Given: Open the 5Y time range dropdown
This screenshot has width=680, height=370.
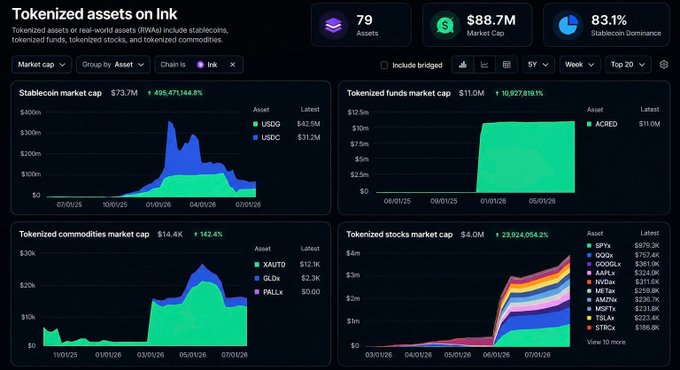Looking at the screenshot, I should click(x=538, y=65).
